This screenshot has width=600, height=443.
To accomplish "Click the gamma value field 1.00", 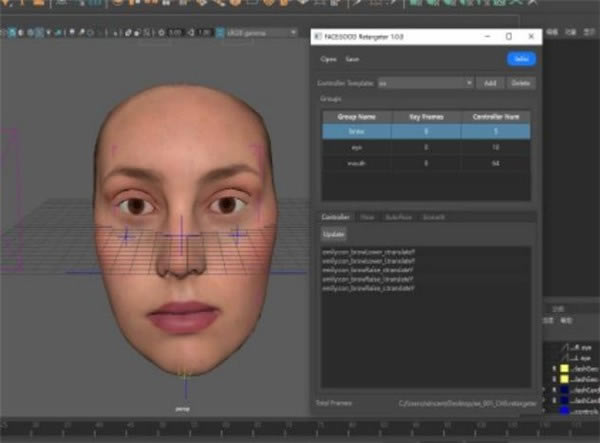I will coord(205,33).
